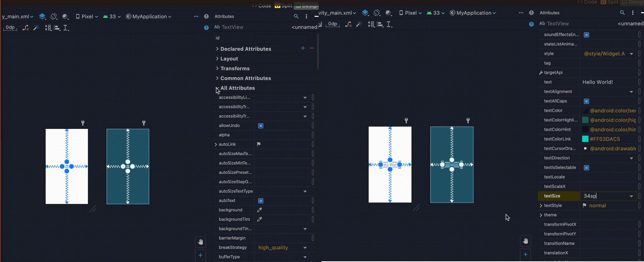Click the textStyle flag icon
Viewport: 644px width, 262px height.
click(585, 205)
